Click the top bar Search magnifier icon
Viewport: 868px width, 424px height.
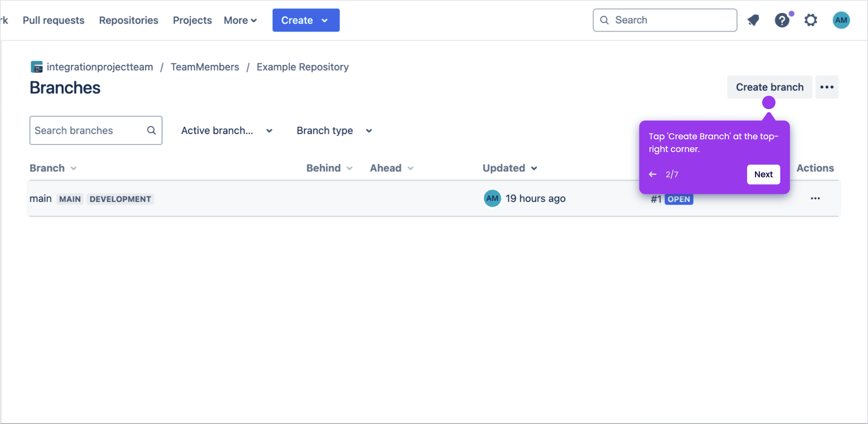tap(604, 20)
